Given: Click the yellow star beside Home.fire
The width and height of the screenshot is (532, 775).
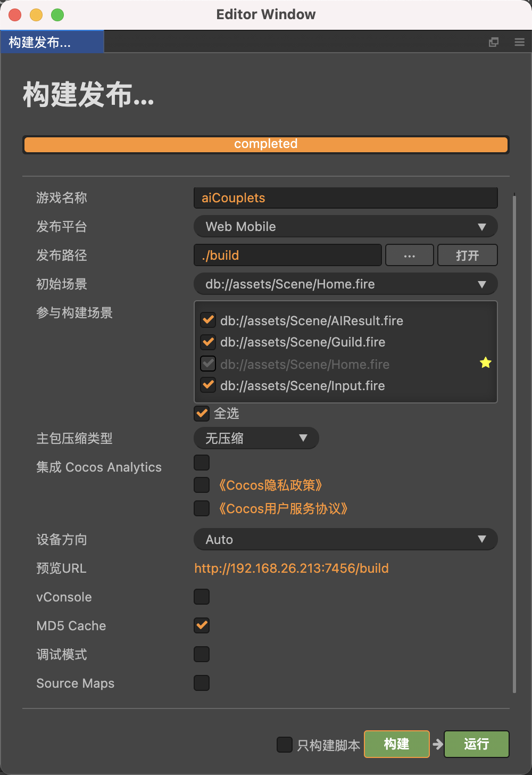Looking at the screenshot, I should 485,363.
